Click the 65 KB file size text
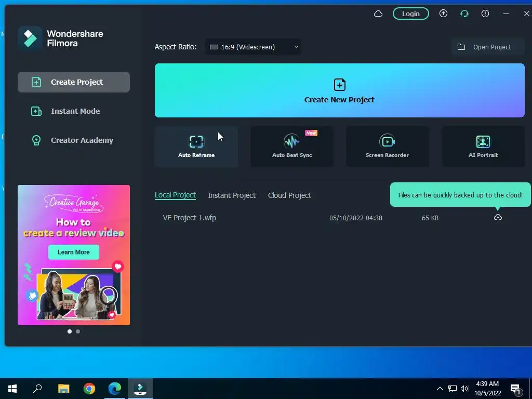Image resolution: width=532 pixels, height=399 pixels. coord(430,218)
